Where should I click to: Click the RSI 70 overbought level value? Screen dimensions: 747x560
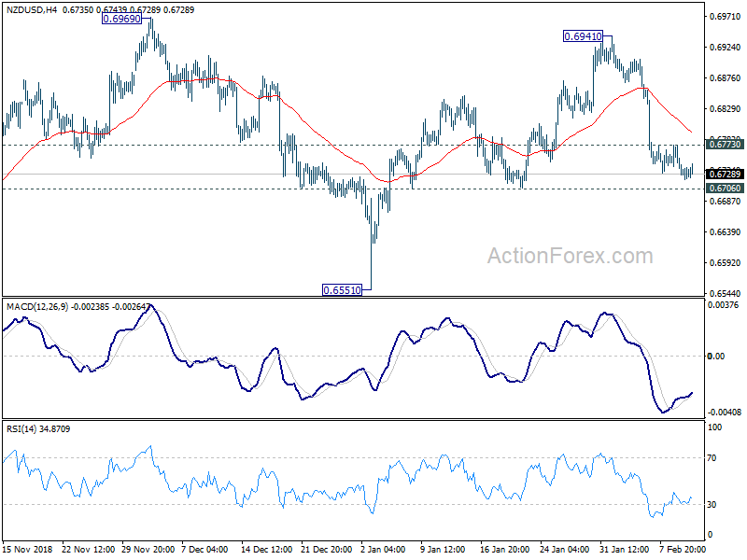click(x=712, y=458)
